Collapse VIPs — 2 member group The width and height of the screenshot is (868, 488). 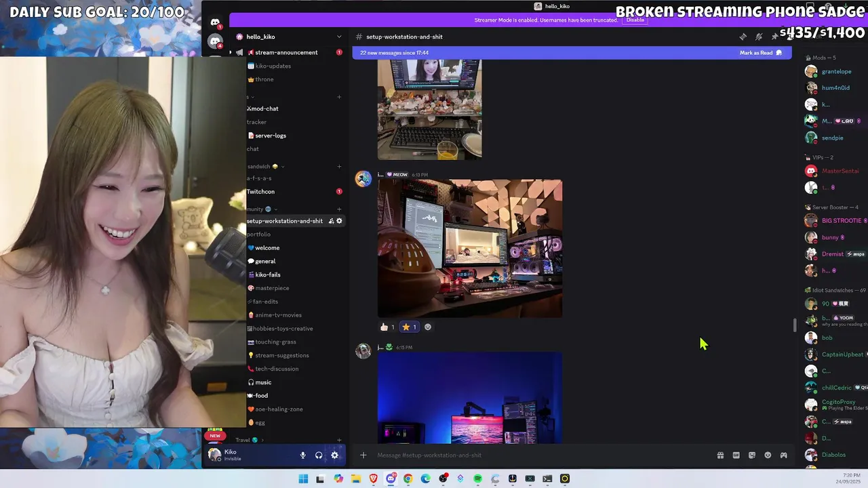(x=818, y=157)
